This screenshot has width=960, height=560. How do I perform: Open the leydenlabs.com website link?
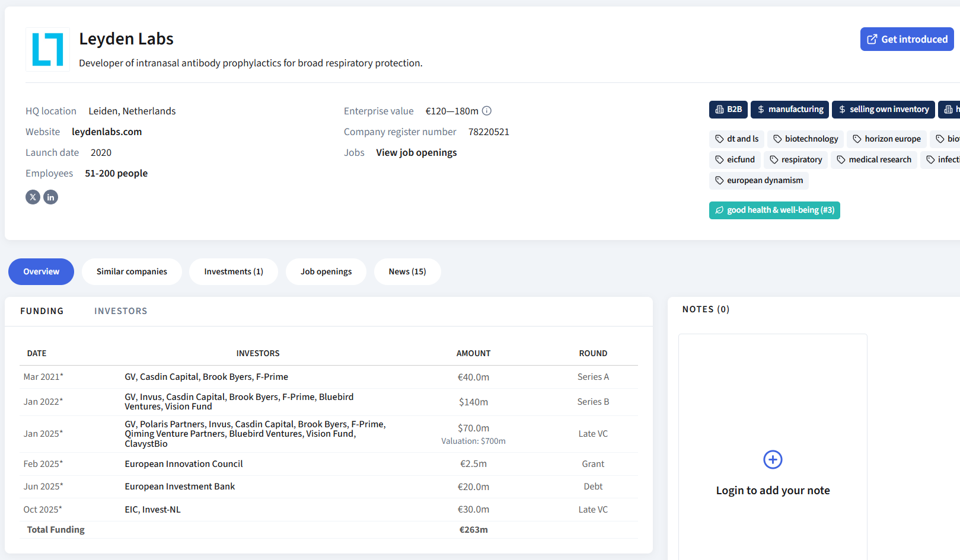(x=107, y=132)
